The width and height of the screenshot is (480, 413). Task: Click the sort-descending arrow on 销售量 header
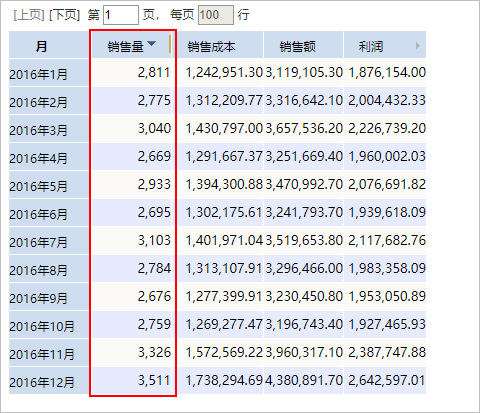[x=151, y=44]
